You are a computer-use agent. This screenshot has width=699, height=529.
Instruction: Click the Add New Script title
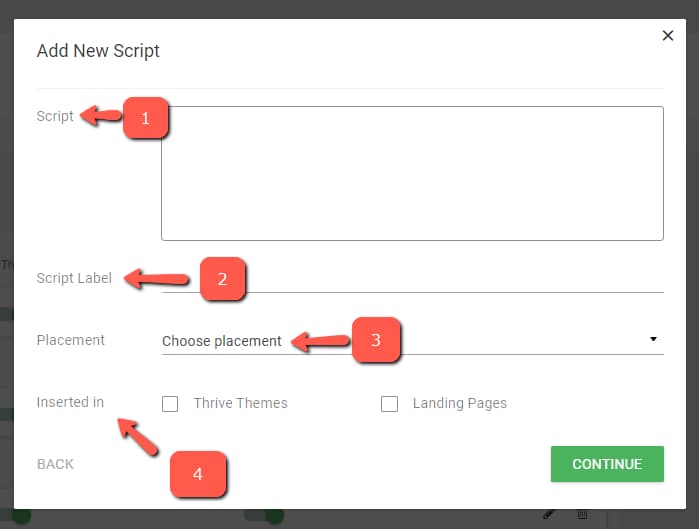coord(98,51)
